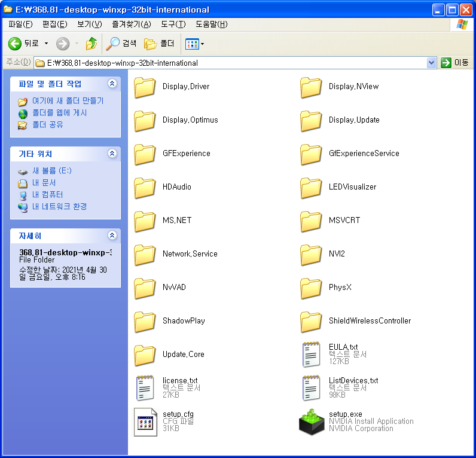Open 내 문서 location
The image size is (476, 458).
(x=44, y=183)
